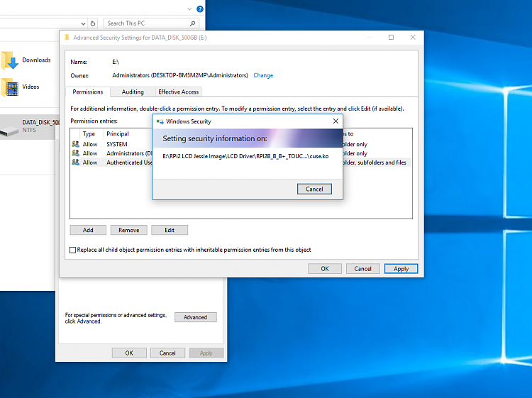Click the disabled Apply button in Properties dialog
The height and width of the screenshot is (398, 532).
pyautogui.click(x=206, y=353)
